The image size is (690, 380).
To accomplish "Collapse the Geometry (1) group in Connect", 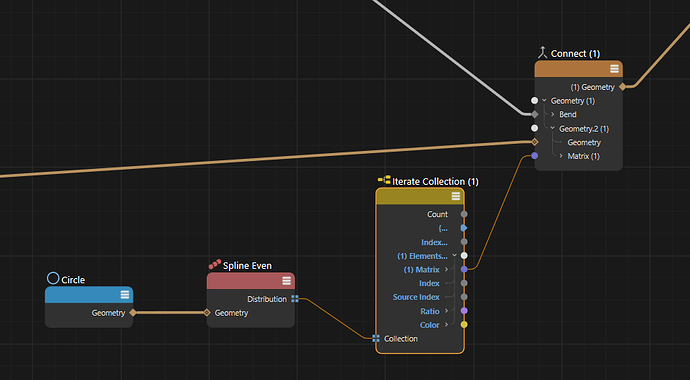I will (544, 101).
